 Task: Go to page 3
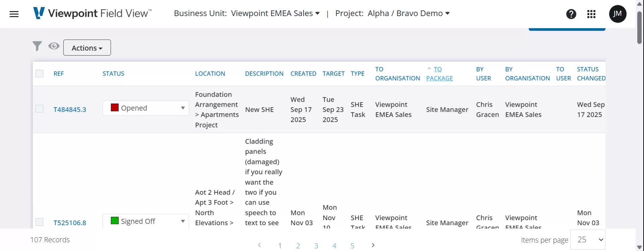click(316, 246)
